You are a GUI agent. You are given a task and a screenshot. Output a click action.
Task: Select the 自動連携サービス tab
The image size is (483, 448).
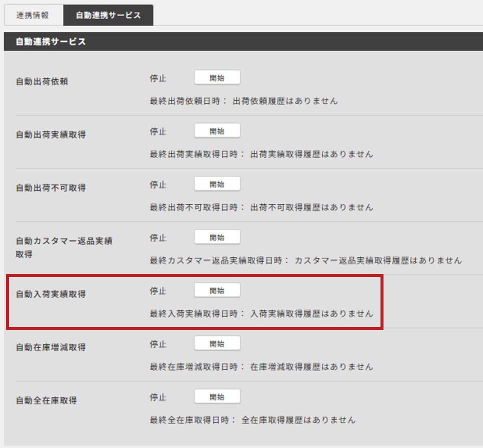(108, 15)
